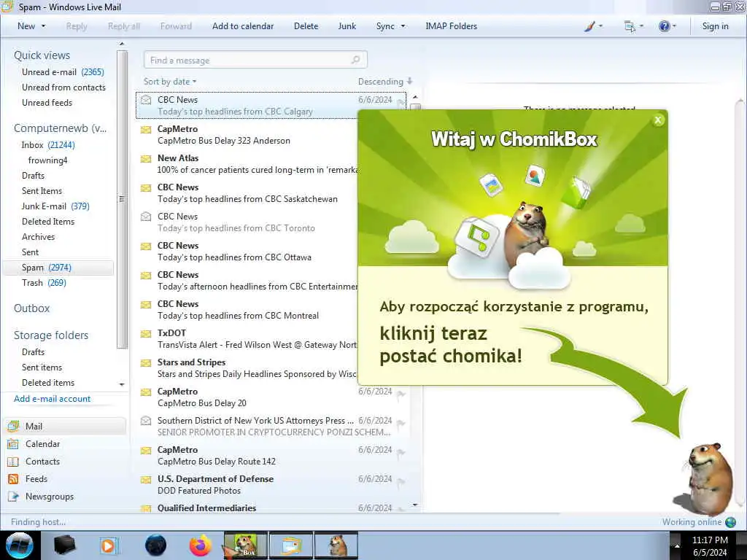Click the envelope icon of Stars and Stripes message

pyautogui.click(x=146, y=363)
